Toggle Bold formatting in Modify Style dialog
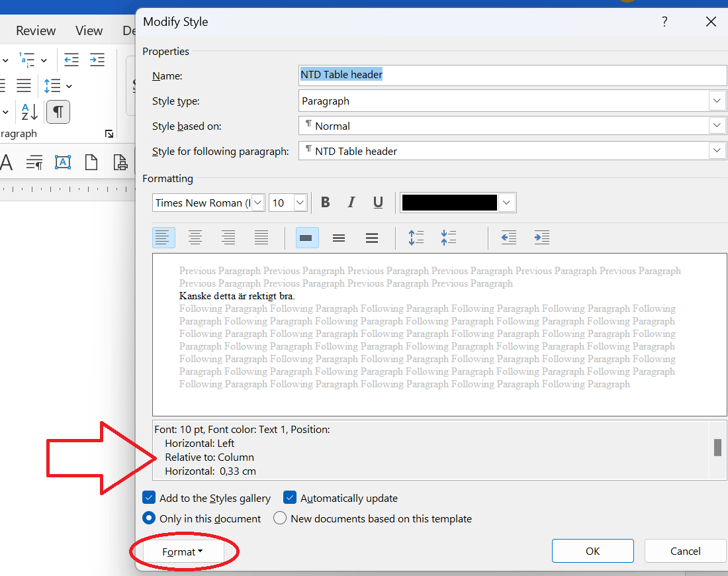The width and height of the screenshot is (728, 576). 326,203
